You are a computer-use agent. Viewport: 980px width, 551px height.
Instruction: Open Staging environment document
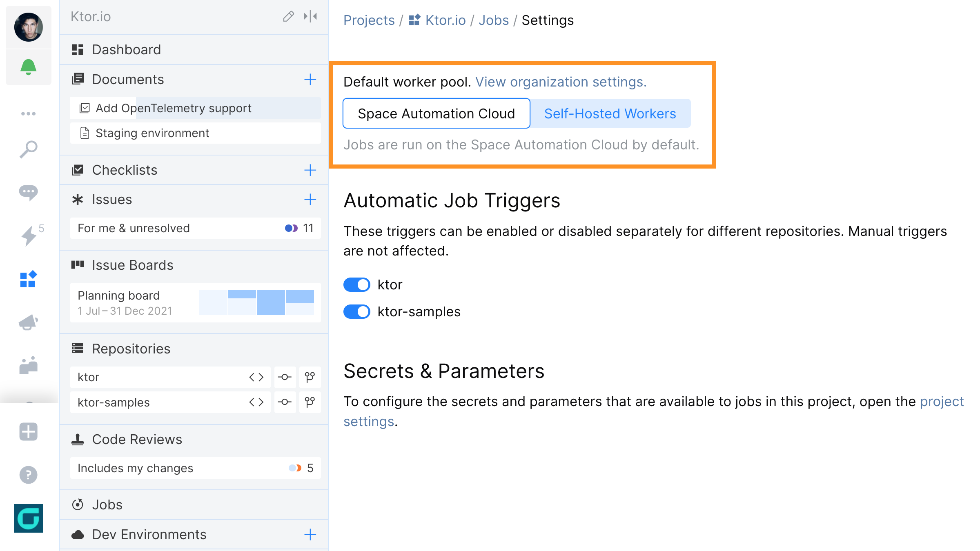point(196,133)
